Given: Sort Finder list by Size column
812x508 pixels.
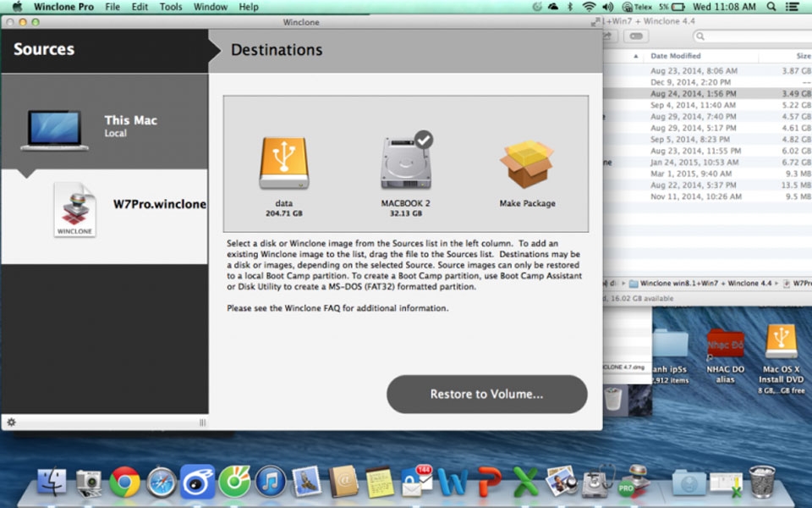Looking at the screenshot, I should point(804,56).
